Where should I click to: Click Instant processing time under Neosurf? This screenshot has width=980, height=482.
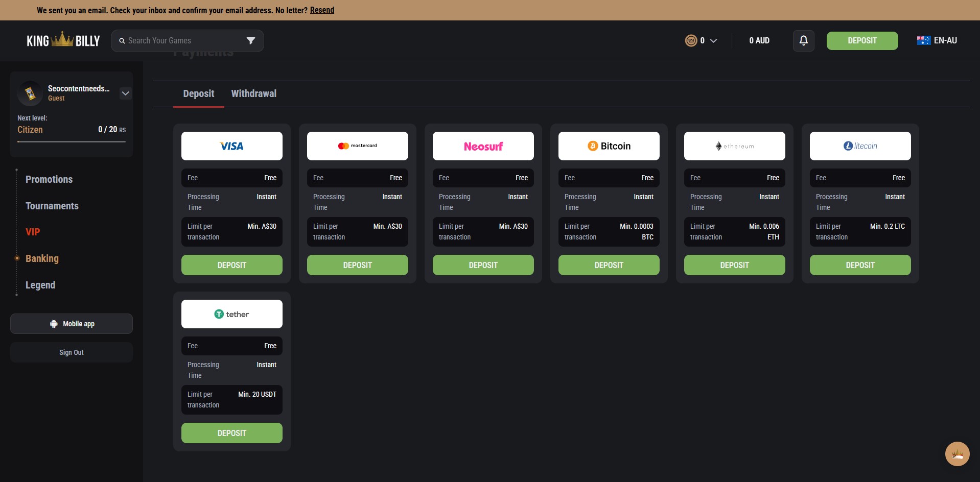pyautogui.click(x=518, y=197)
